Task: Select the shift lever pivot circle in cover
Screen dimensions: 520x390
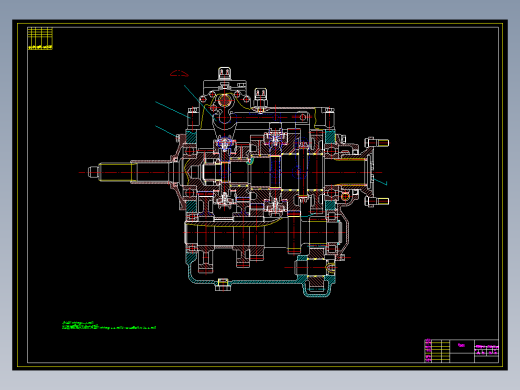Action: (x=224, y=100)
